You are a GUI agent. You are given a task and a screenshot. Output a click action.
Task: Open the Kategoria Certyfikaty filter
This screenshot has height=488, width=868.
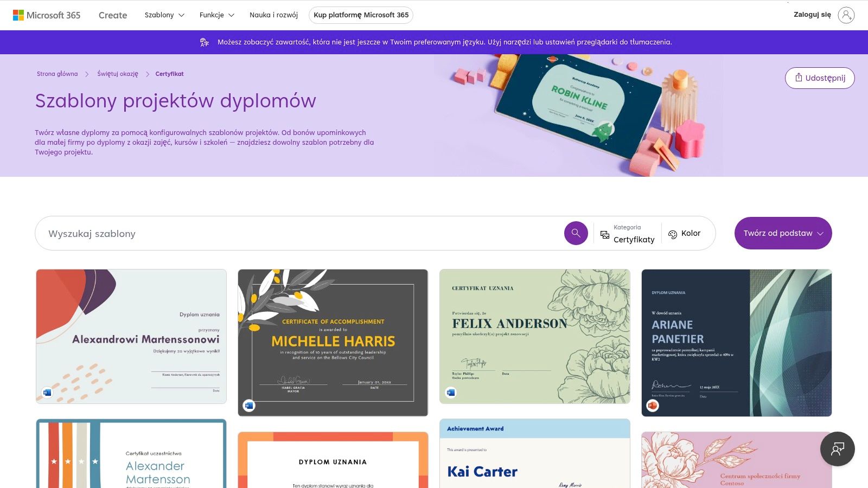[x=628, y=234]
